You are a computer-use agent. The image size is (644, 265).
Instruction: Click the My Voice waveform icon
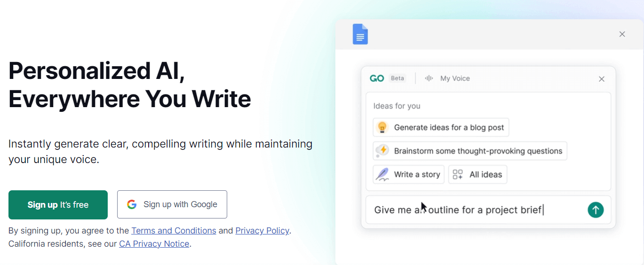click(x=429, y=78)
